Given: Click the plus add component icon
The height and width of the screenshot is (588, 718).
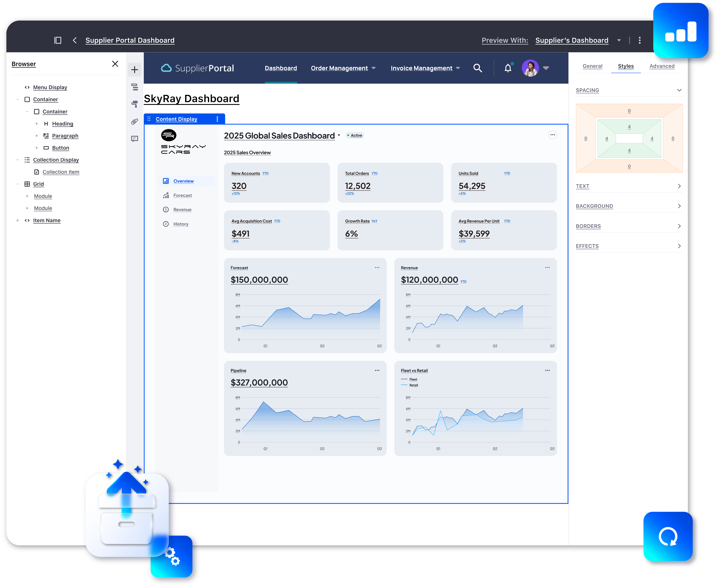Looking at the screenshot, I should pyautogui.click(x=134, y=70).
